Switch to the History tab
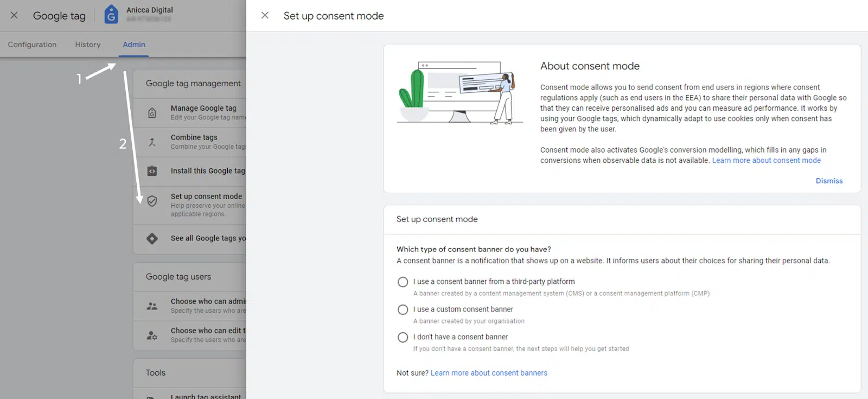868x399 pixels. tap(88, 45)
